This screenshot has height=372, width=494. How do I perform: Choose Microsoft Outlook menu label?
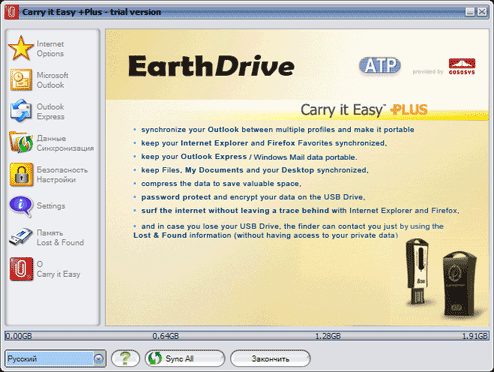tap(52, 80)
